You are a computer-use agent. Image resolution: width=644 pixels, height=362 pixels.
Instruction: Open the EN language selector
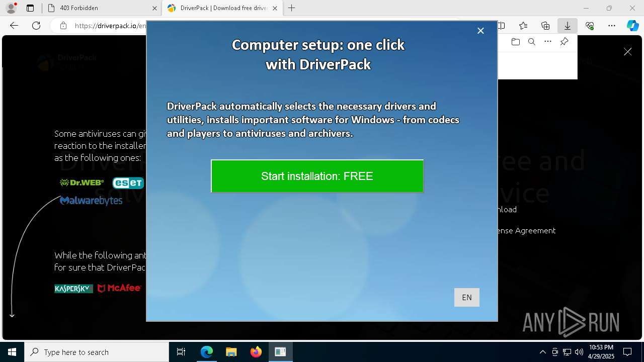(466, 297)
